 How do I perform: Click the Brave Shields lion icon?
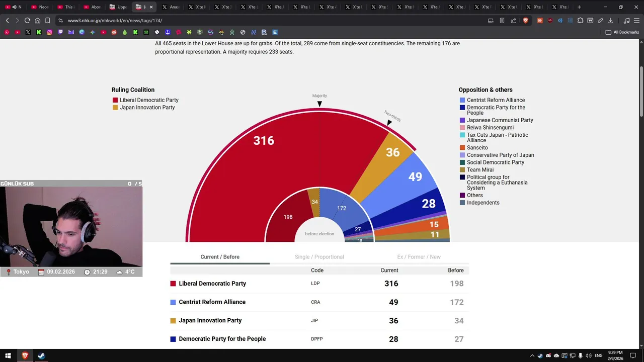pos(525,21)
